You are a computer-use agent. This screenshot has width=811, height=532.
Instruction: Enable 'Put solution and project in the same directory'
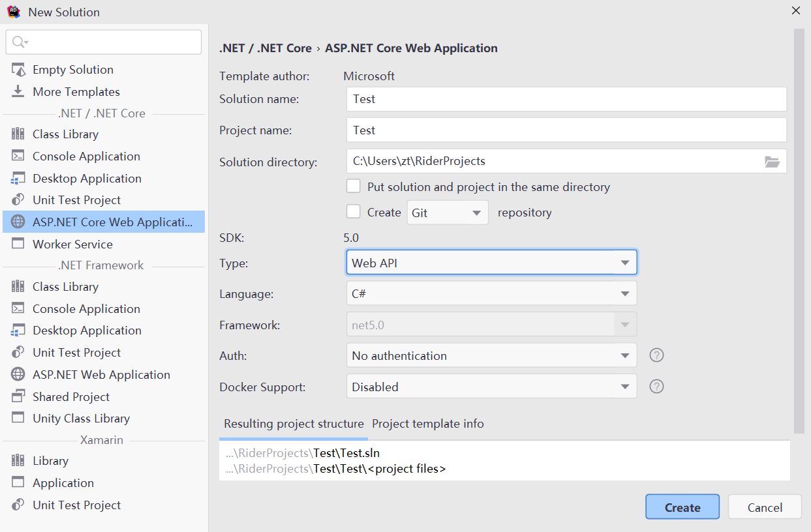click(x=354, y=186)
